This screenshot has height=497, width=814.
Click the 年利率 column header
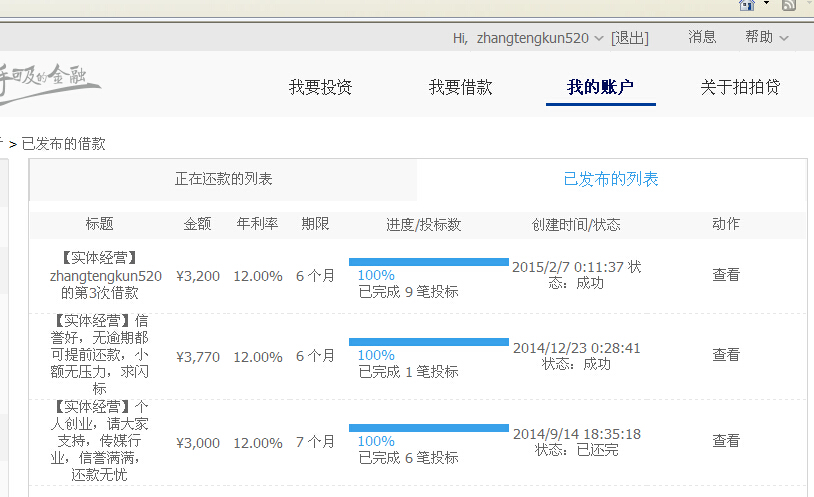tap(257, 224)
